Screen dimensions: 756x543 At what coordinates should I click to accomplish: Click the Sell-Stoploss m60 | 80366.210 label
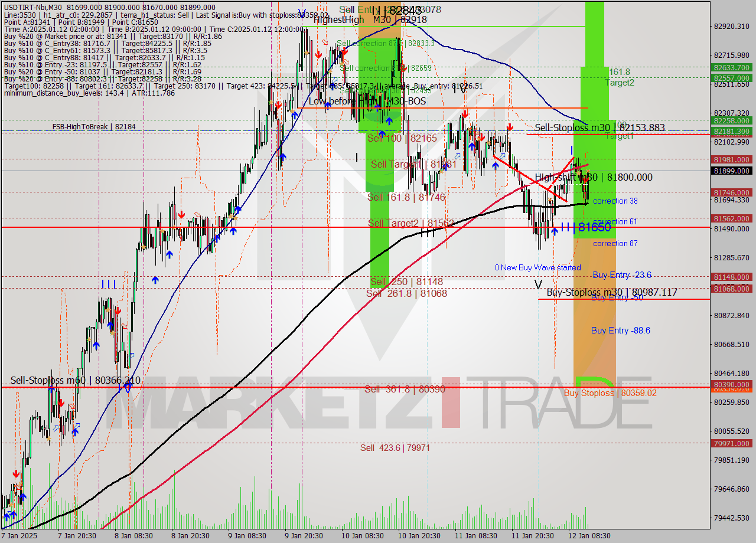pyautogui.click(x=76, y=381)
